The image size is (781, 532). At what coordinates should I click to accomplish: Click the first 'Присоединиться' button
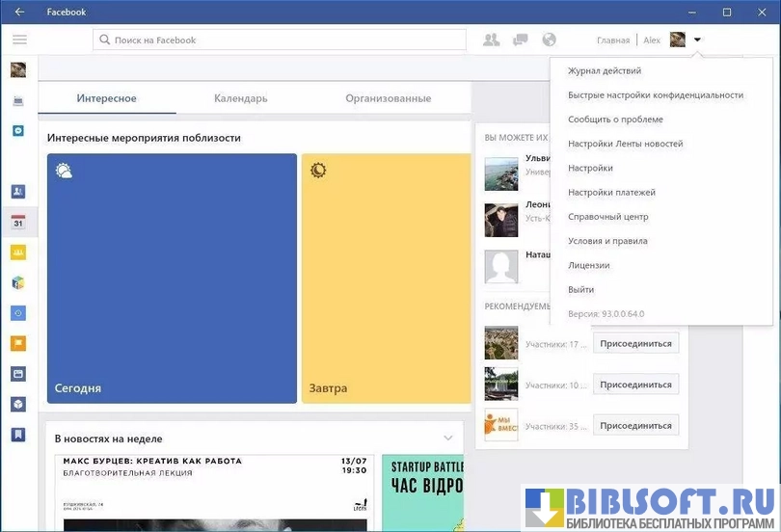tap(635, 344)
